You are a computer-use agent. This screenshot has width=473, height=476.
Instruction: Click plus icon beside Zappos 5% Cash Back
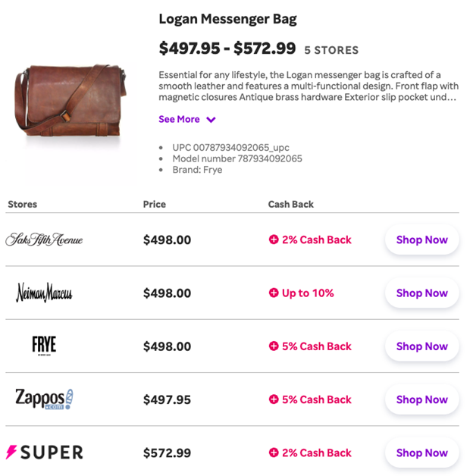point(274,399)
